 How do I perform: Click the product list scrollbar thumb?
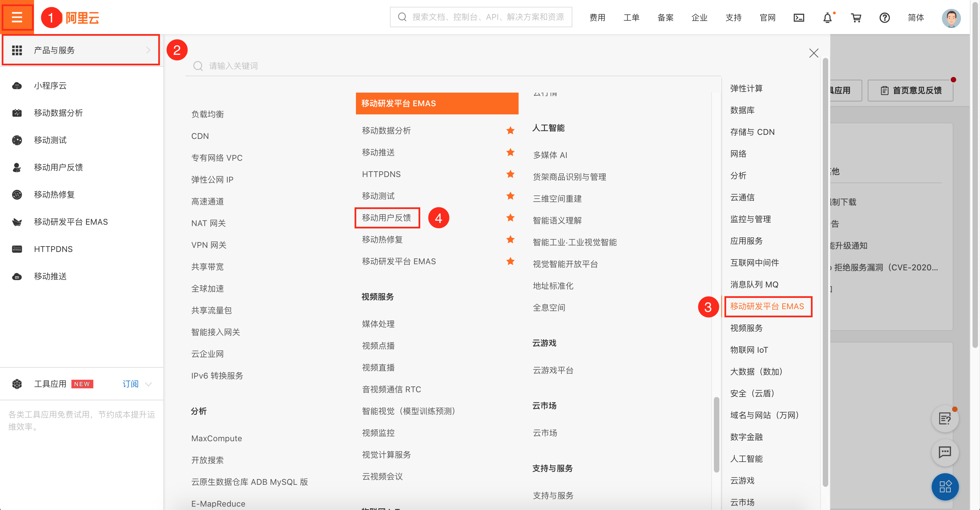(716, 435)
